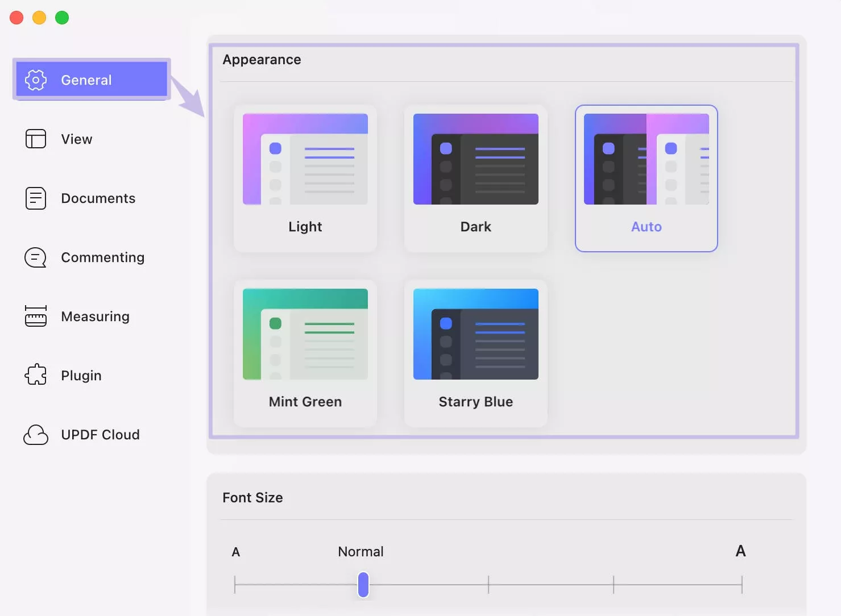This screenshot has width=841, height=616.
Task: Choose the Dark theme thumbnail
Action: pyautogui.click(x=476, y=159)
